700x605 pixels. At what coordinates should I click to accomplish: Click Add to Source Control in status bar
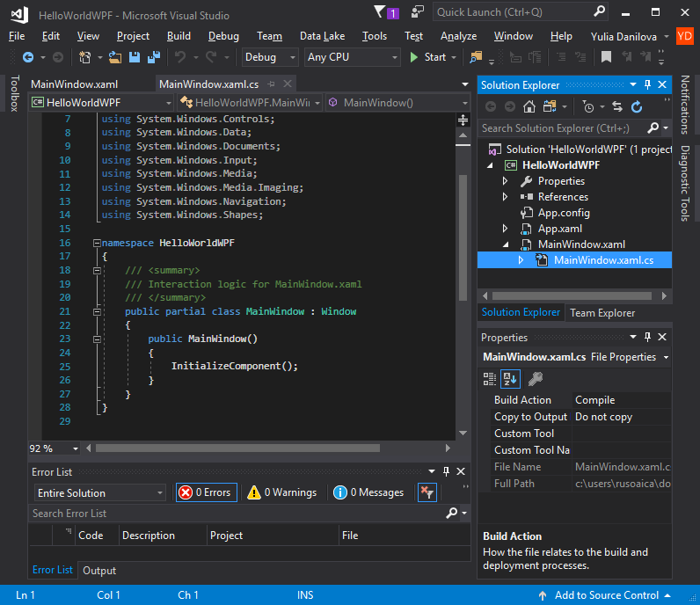pyautogui.click(x=604, y=595)
